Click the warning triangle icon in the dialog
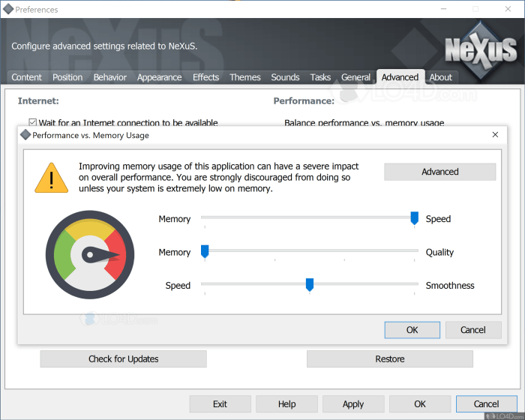Screen dimensions: 525x420 point(51,178)
